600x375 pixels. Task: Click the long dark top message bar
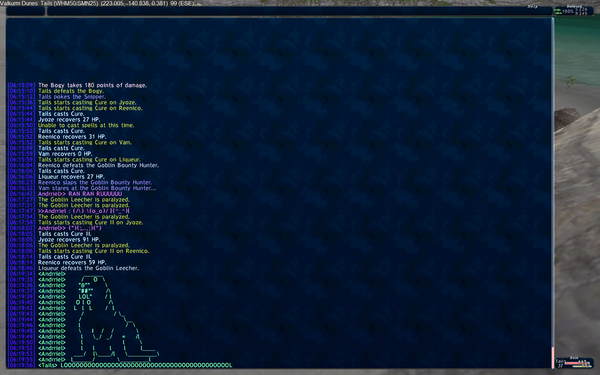coord(300,11)
